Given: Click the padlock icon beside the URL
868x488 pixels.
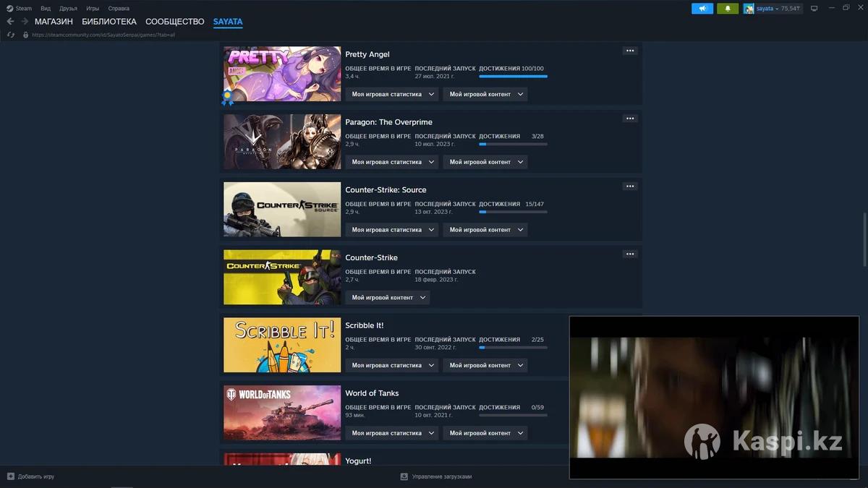Looking at the screenshot, I should [x=26, y=35].
